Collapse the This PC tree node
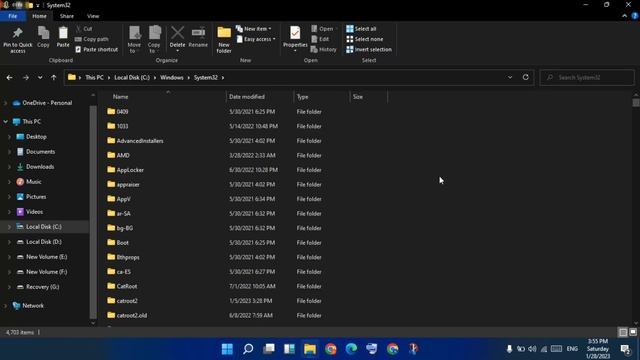This screenshot has width=640, height=360. point(6,122)
